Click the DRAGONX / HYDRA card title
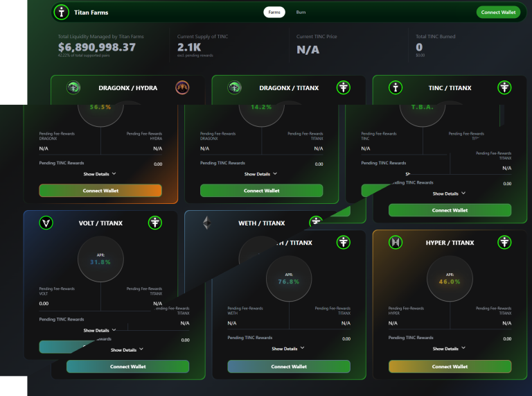 tap(128, 88)
